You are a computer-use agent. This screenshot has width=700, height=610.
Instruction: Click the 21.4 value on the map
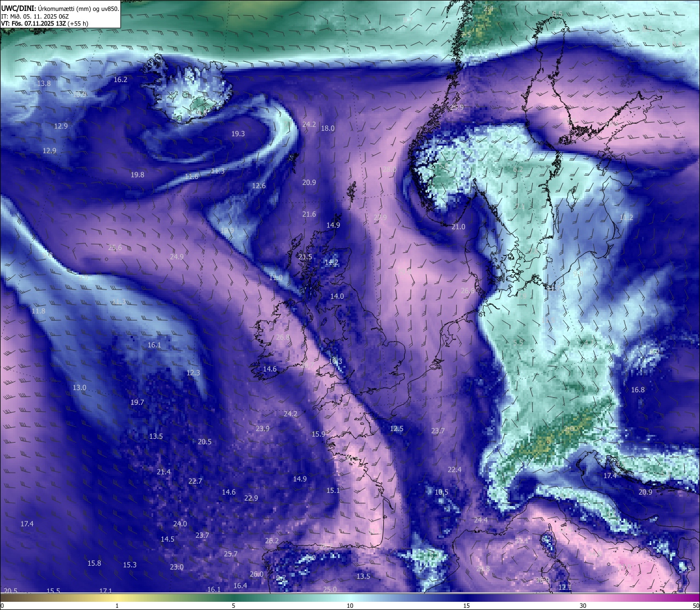164,472
